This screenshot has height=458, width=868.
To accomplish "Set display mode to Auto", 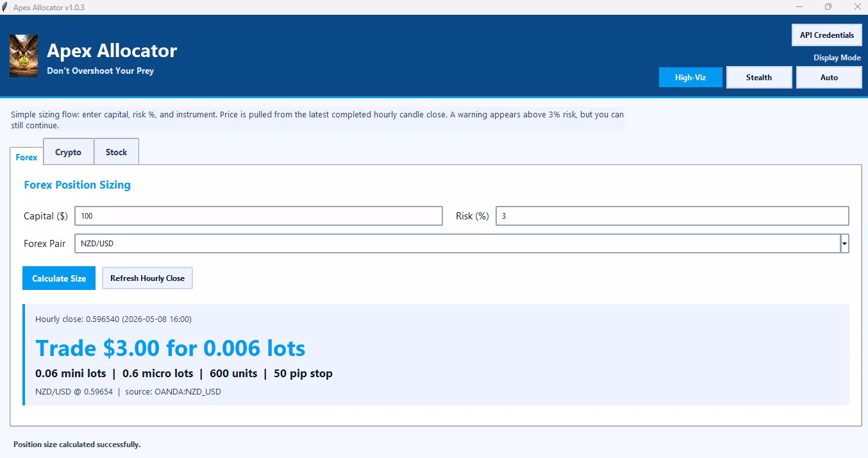I will pyautogui.click(x=829, y=78).
